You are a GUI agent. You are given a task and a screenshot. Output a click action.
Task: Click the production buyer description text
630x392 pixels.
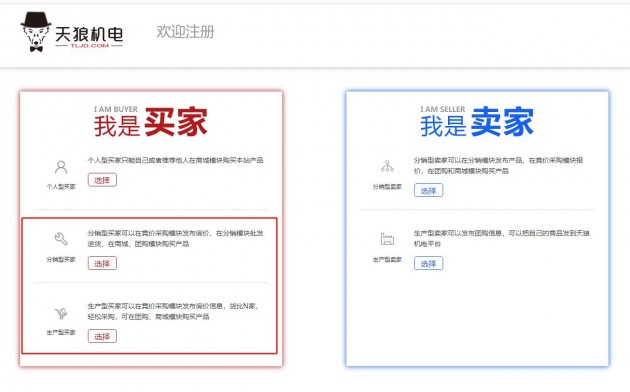(x=173, y=311)
